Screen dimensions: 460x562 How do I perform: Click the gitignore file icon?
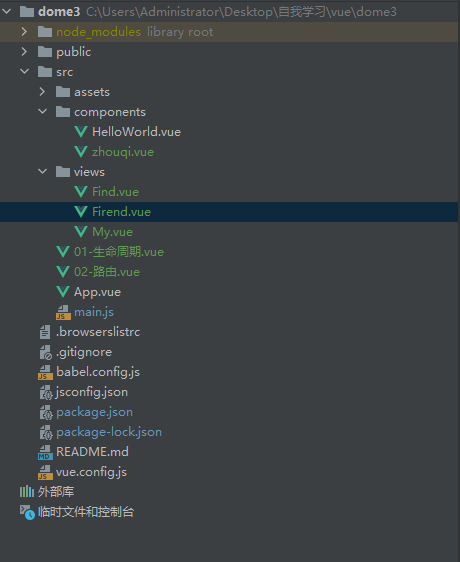(x=46, y=352)
